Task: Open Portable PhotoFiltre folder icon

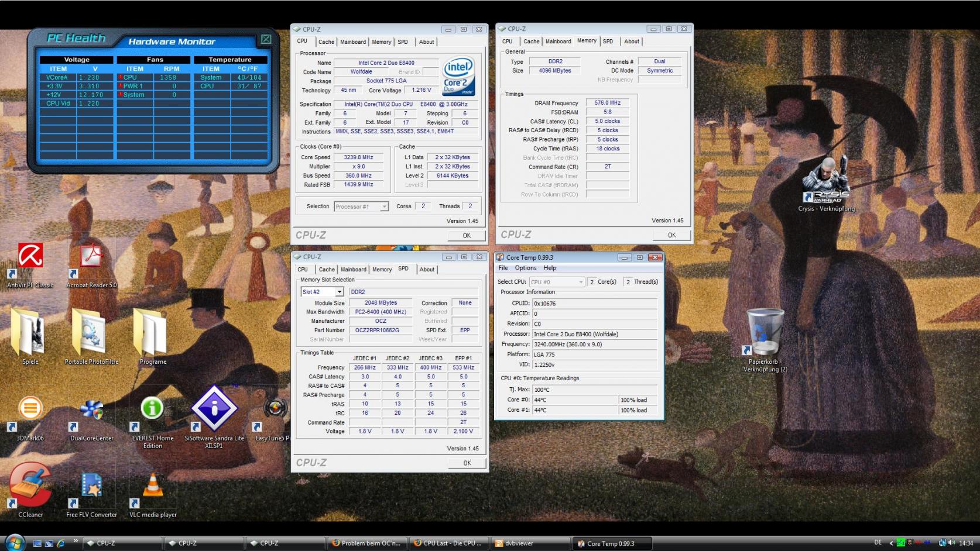Action: 91,336
